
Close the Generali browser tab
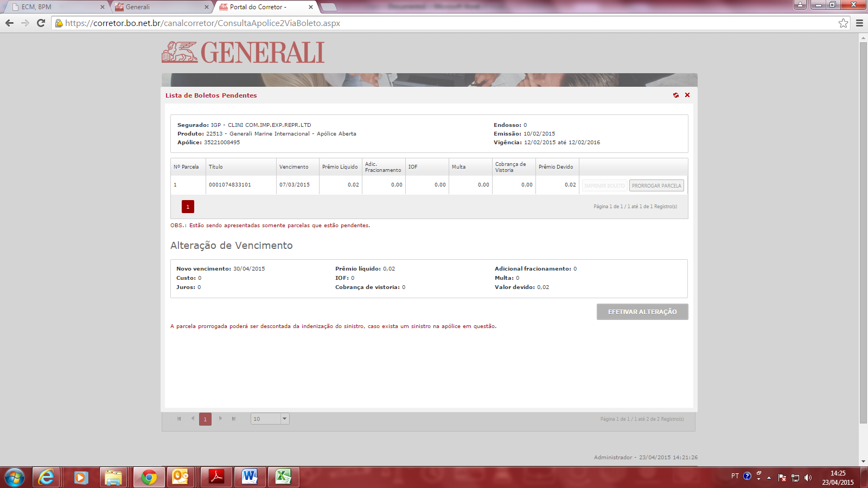pyautogui.click(x=206, y=7)
